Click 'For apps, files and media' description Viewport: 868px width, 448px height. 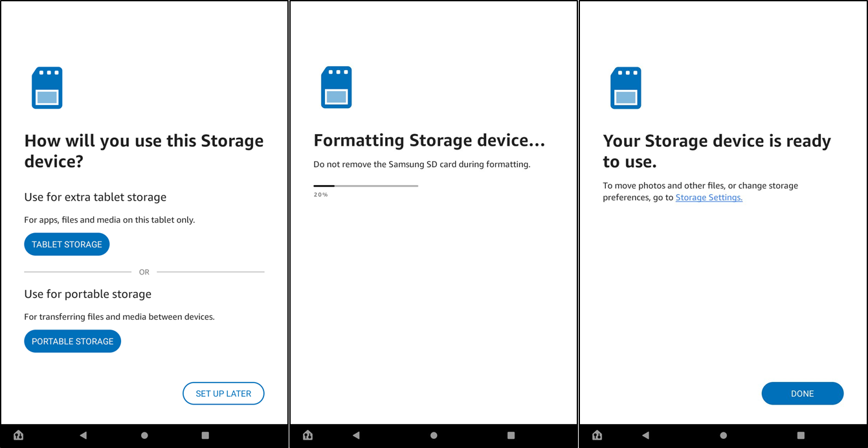pyautogui.click(x=109, y=220)
